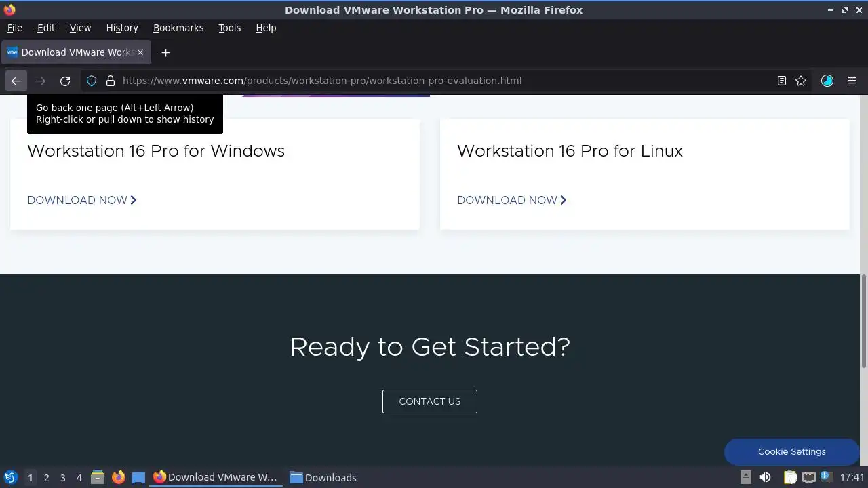Switch to workspace 1
Viewport: 868px width, 488px height.
click(30, 478)
